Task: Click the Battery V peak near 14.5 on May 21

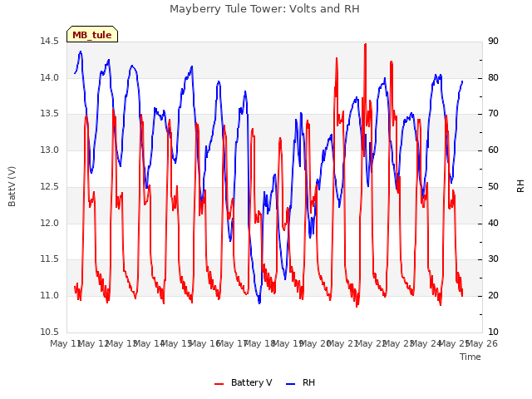Action: coord(366,44)
